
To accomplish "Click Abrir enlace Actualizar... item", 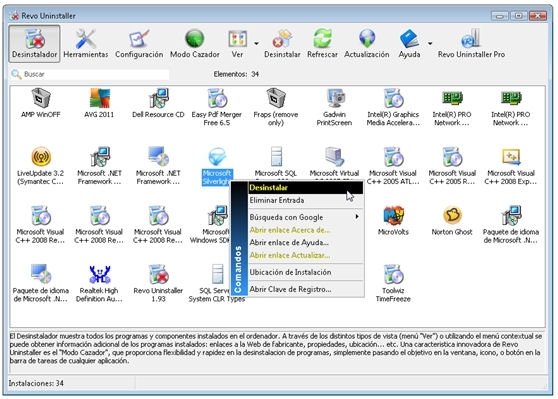I will coord(306,255).
